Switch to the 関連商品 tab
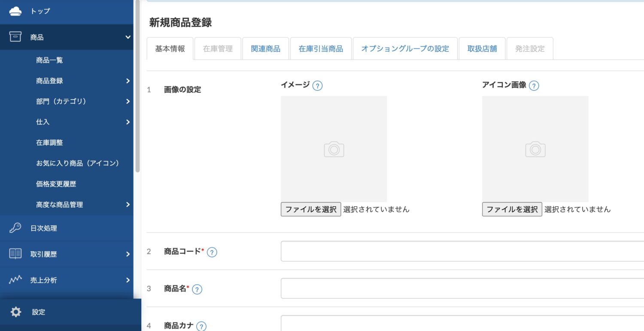 (x=265, y=48)
